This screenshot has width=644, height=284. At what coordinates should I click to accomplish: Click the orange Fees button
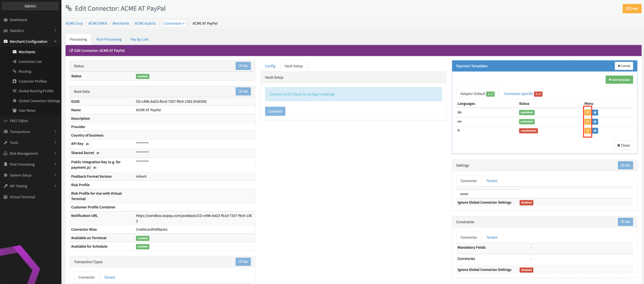632,9
